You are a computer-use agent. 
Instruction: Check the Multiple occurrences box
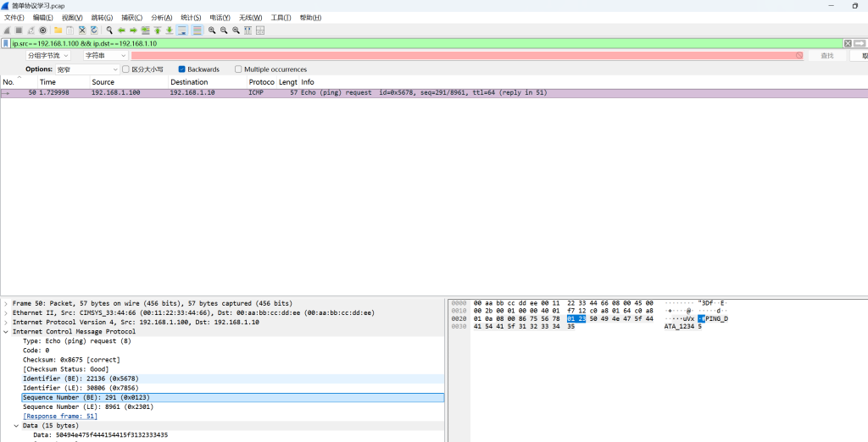pyautogui.click(x=238, y=69)
